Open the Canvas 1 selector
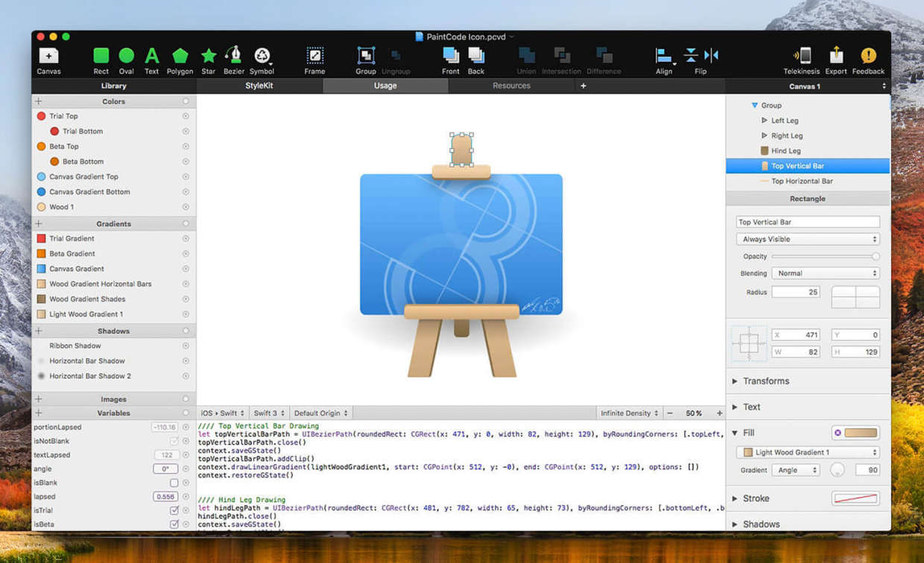Viewport: 924px width, 563px height. 808,86
